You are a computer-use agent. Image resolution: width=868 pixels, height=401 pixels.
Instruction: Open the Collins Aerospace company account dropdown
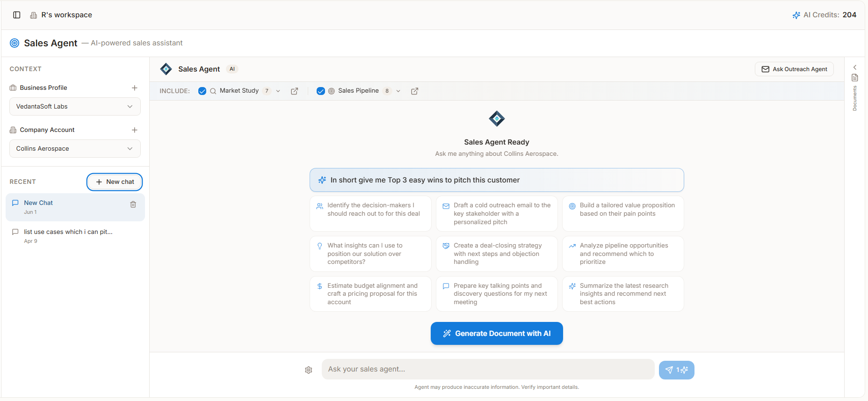[x=75, y=149]
